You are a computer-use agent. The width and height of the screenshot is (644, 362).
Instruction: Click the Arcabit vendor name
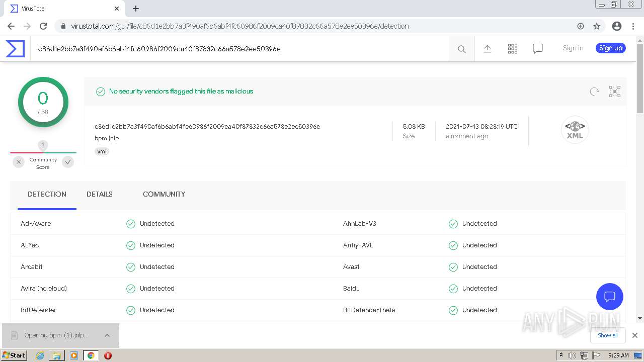32,267
